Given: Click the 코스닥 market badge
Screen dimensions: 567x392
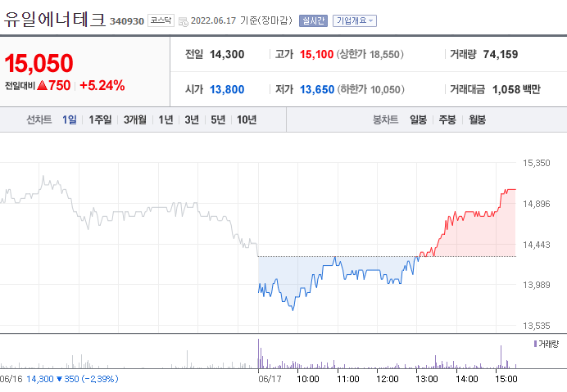Looking at the screenshot, I should coord(161,20).
